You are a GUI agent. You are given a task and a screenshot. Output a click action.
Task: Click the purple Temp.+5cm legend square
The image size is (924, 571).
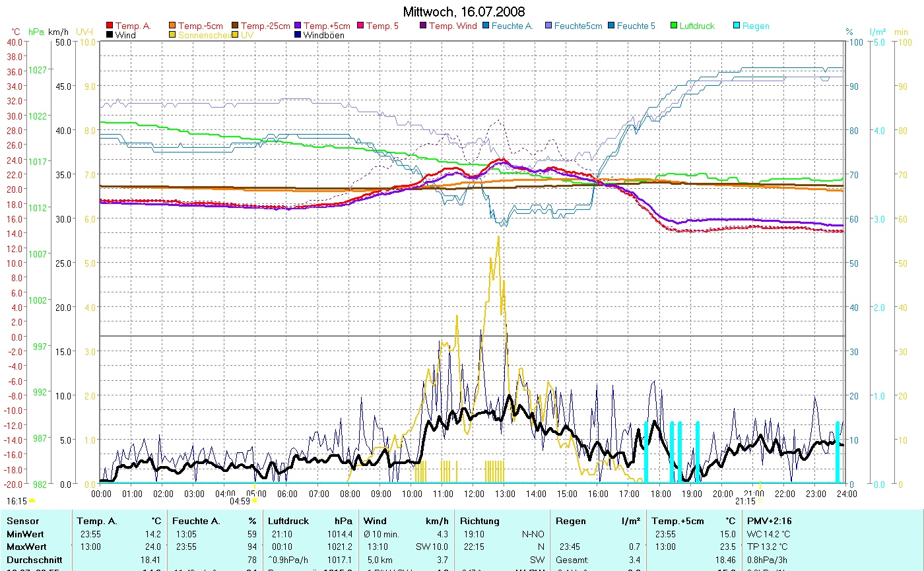tap(298, 26)
